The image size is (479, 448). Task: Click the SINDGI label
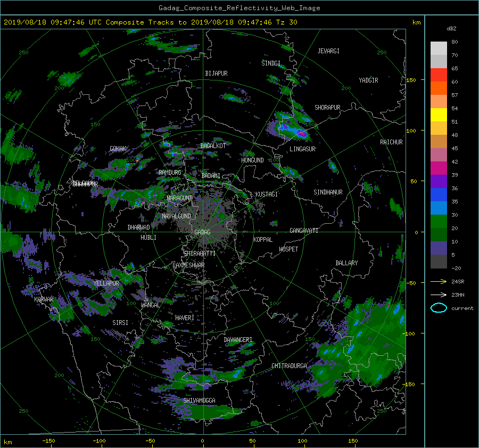[x=271, y=63]
